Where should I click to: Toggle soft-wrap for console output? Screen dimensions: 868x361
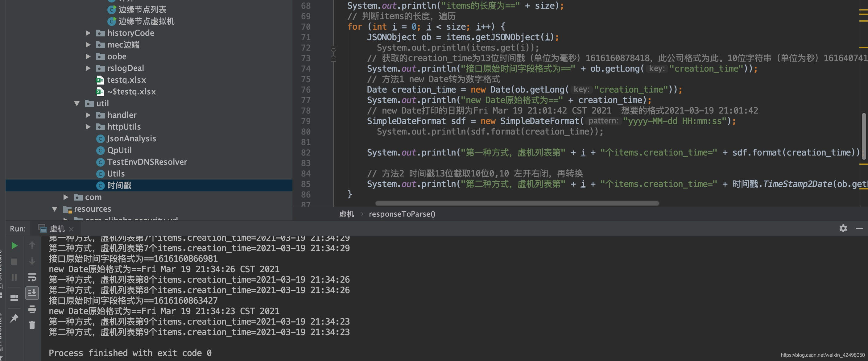click(32, 277)
